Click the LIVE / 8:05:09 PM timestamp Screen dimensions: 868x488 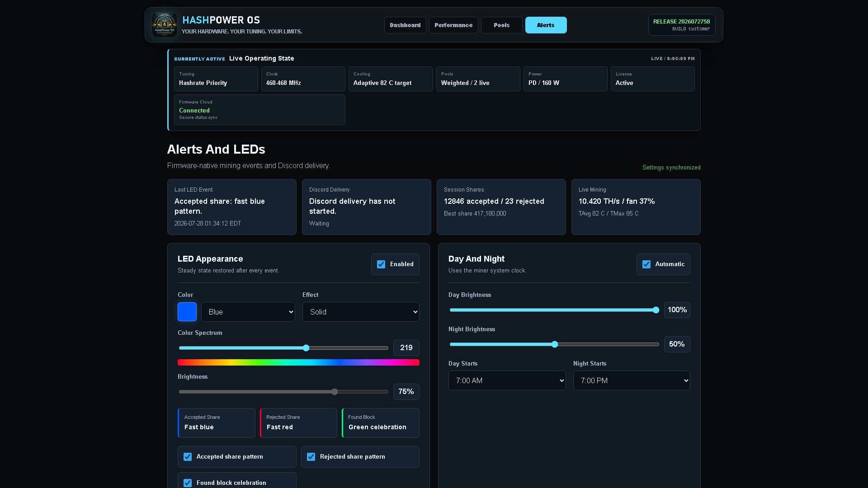[673, 59]
